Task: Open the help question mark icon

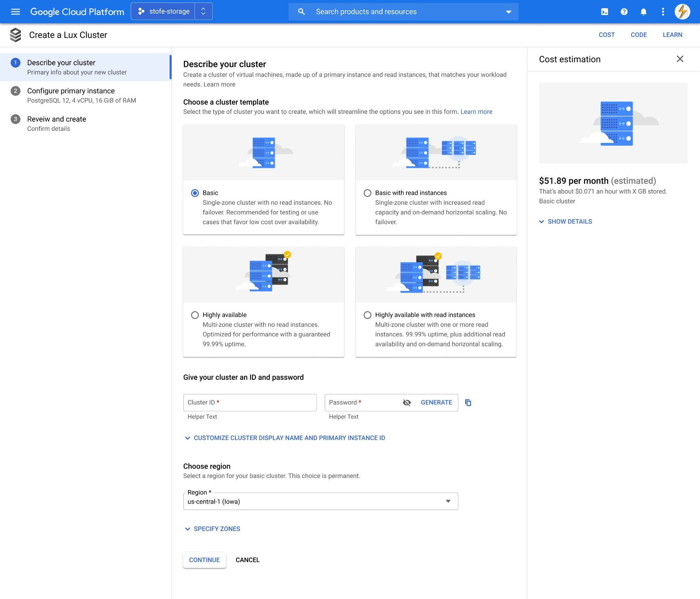Action: click(624, 12)
